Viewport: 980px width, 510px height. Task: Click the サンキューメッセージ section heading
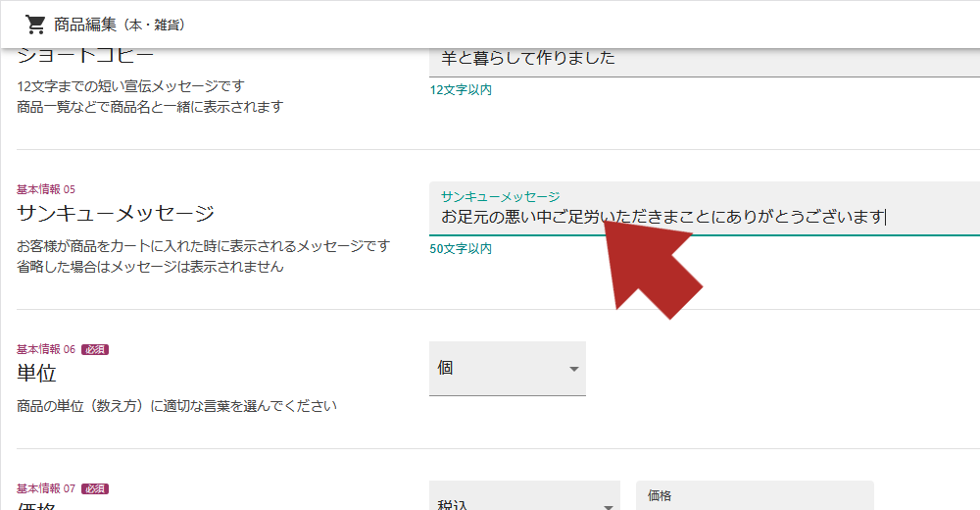click(116, 214)
